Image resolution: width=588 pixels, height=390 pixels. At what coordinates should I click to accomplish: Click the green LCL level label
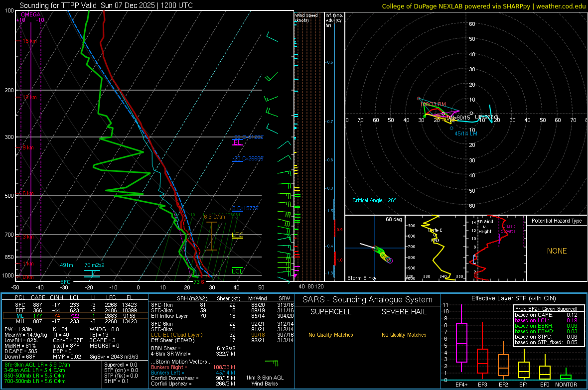pos(237,271)
